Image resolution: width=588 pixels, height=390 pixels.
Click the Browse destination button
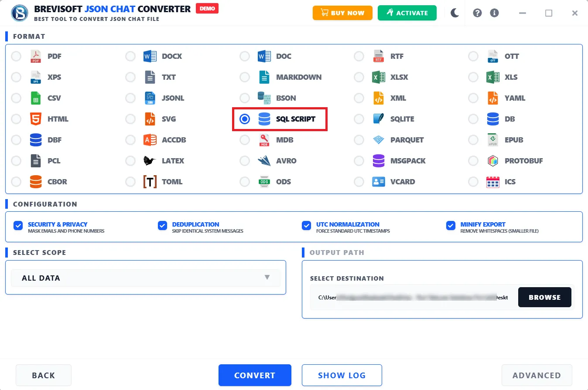tap(544, 297)
